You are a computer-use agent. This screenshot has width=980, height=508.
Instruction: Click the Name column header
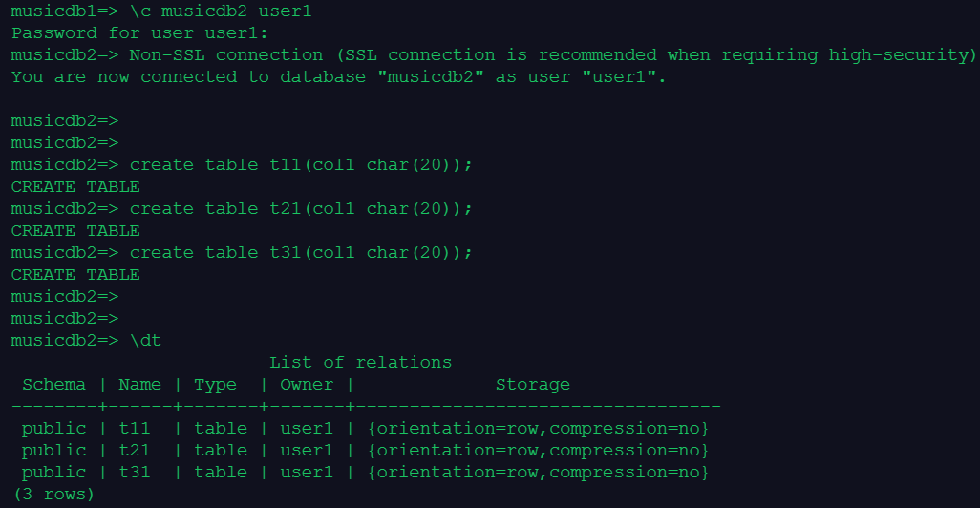tap(139, 384)
